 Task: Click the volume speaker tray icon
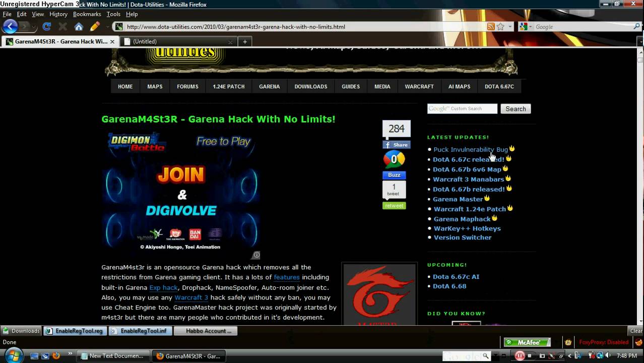608,356
